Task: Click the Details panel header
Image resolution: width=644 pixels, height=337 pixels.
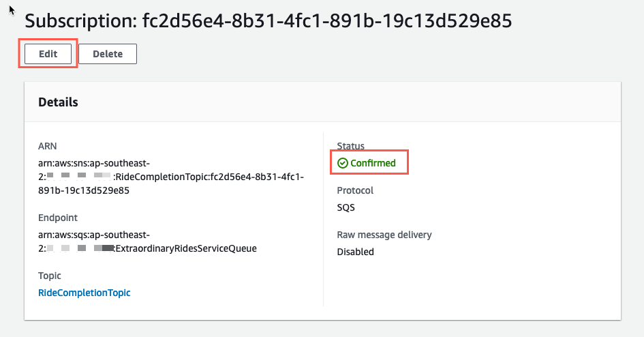Action: pyautogui.click(x=322, y=102)
